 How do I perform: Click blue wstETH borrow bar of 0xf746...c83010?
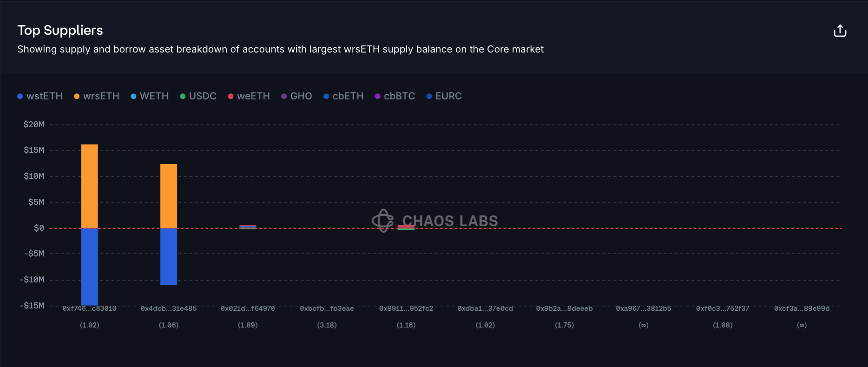click(90, 266)
